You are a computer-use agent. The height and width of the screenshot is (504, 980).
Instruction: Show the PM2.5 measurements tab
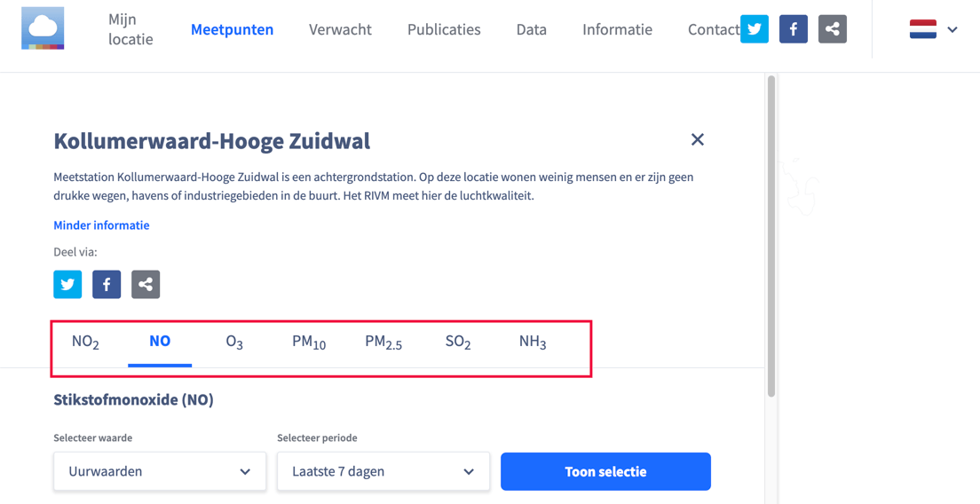click(x=383, y=343)
